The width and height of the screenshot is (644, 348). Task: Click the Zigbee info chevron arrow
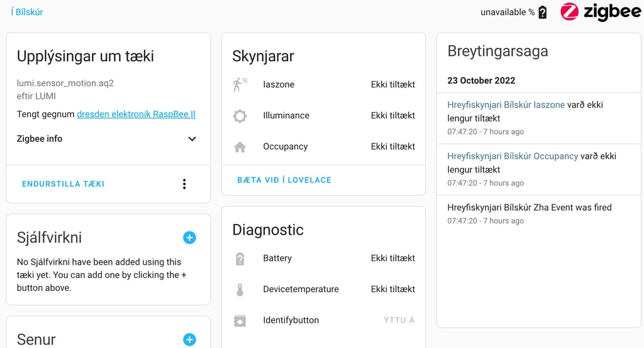(x=192, y=139)
